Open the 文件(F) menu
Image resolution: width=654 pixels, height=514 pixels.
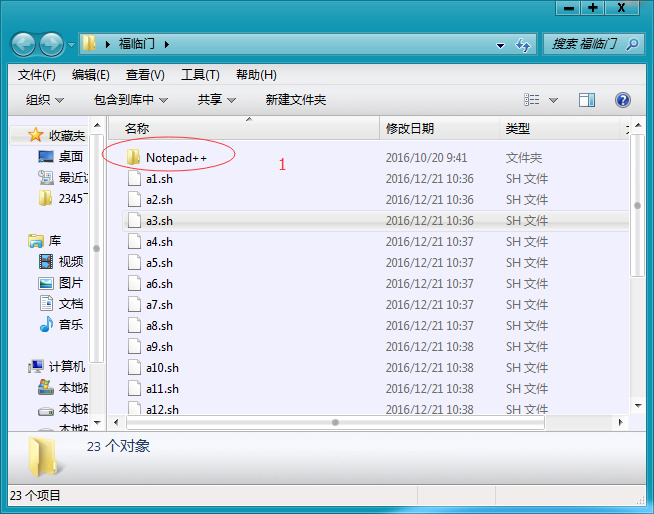click(37, 75)
